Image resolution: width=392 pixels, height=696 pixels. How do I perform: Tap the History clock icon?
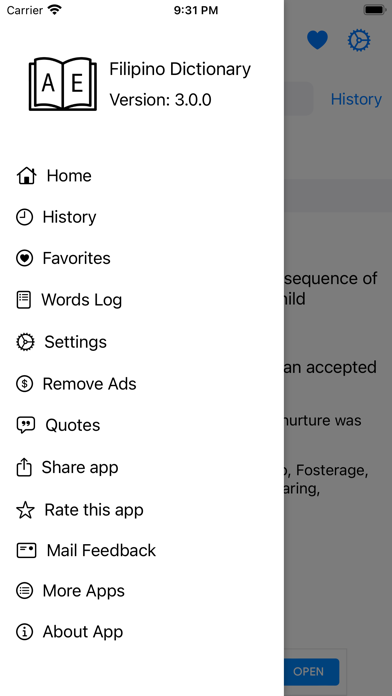point(24,218)
